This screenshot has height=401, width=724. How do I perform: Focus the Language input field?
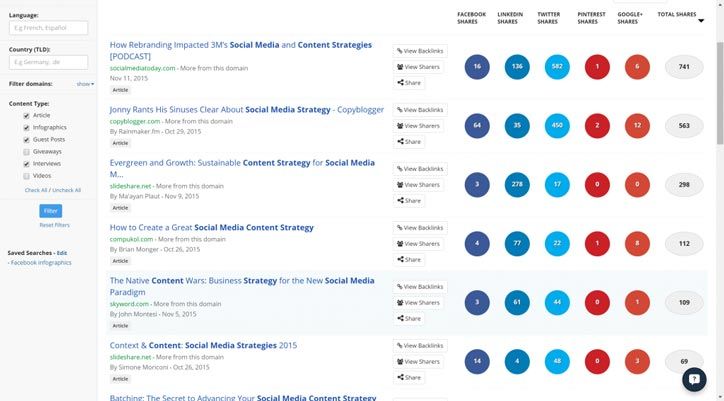pos(48,28)
